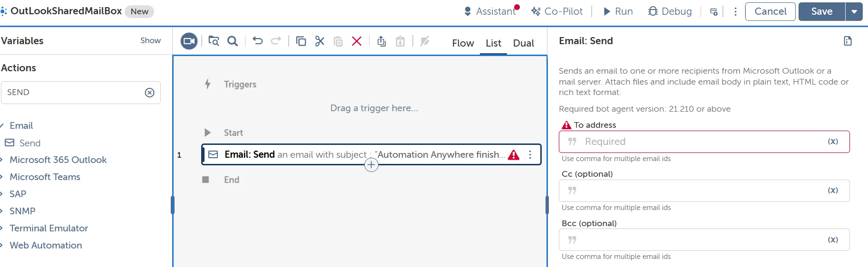Open the Assistant panel
868x267 pixels.
491,11
